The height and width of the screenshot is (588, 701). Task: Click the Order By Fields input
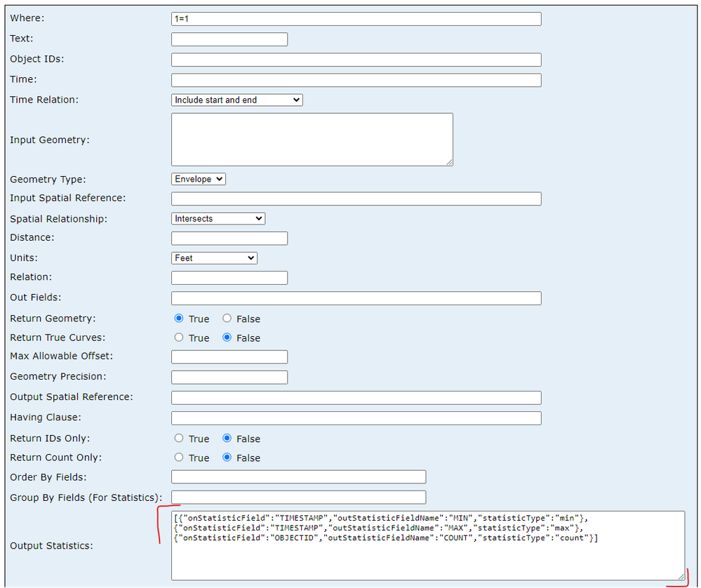pyautogui.click(x=298, y=476)
